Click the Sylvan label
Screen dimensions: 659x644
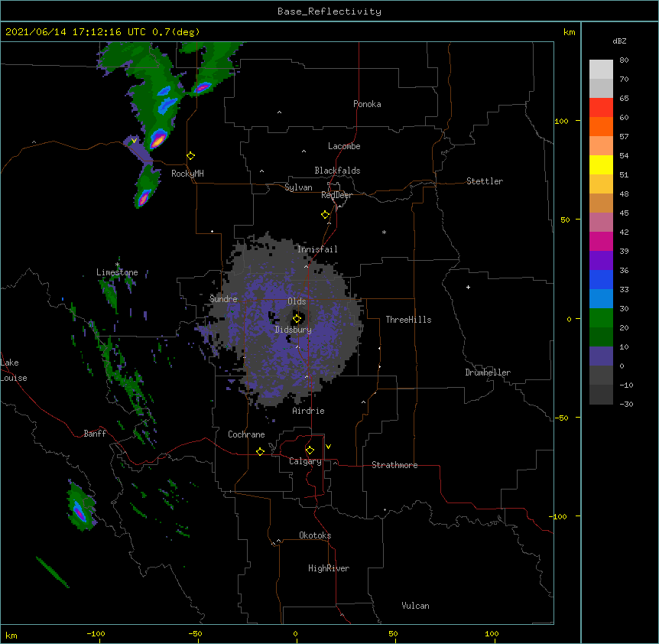pos(298,187)
